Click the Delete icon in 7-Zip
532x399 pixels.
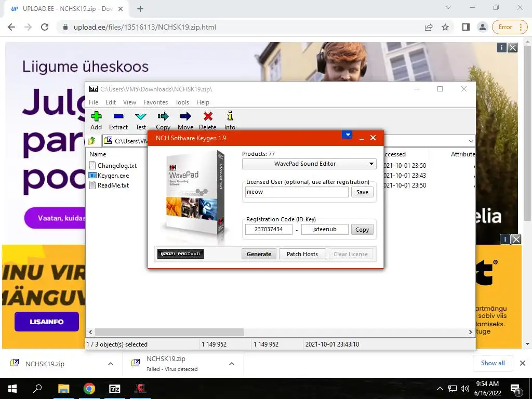point(208,116)
